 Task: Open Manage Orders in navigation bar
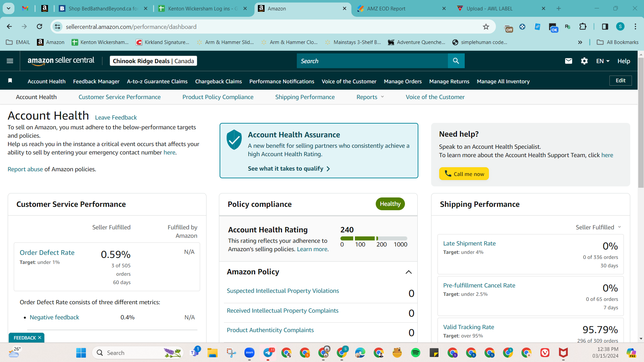click(403, 81)
